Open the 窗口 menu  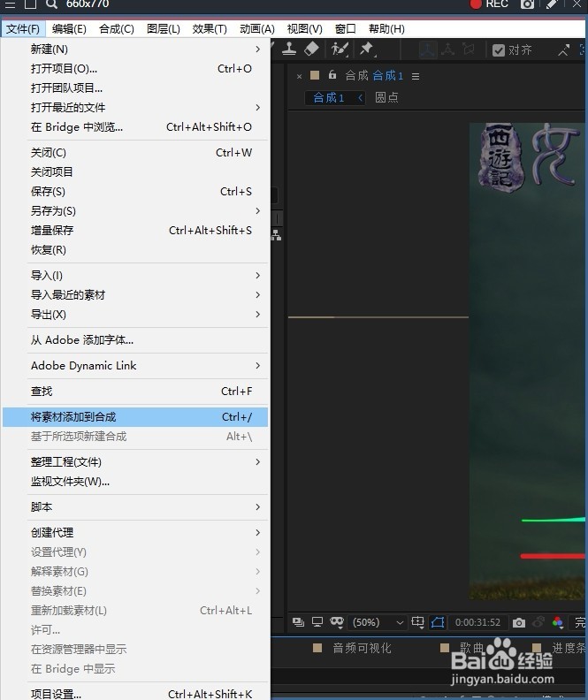click(x=346, y=29)
